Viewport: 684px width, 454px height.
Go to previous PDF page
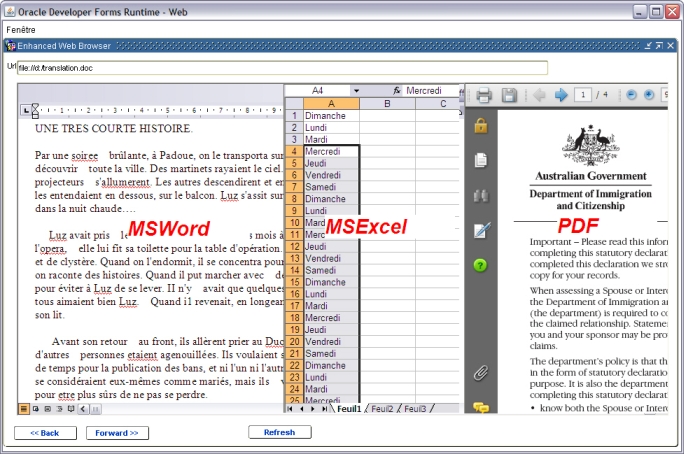[x=539, y=95]
